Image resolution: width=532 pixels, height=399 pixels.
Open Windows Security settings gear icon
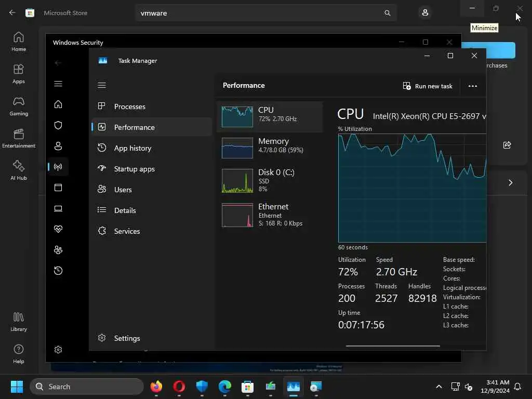pyautogui.click(x=58, y=350)
